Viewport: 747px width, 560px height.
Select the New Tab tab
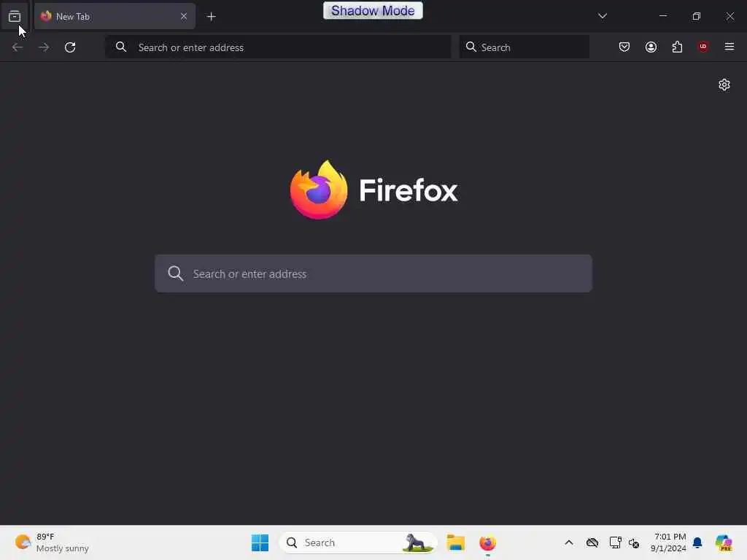point(115,16)
